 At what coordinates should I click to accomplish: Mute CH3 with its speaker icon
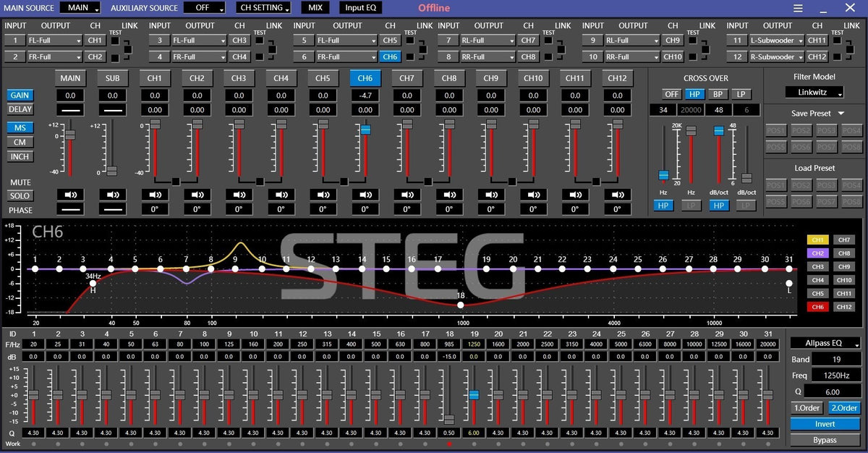coord(239,195)
